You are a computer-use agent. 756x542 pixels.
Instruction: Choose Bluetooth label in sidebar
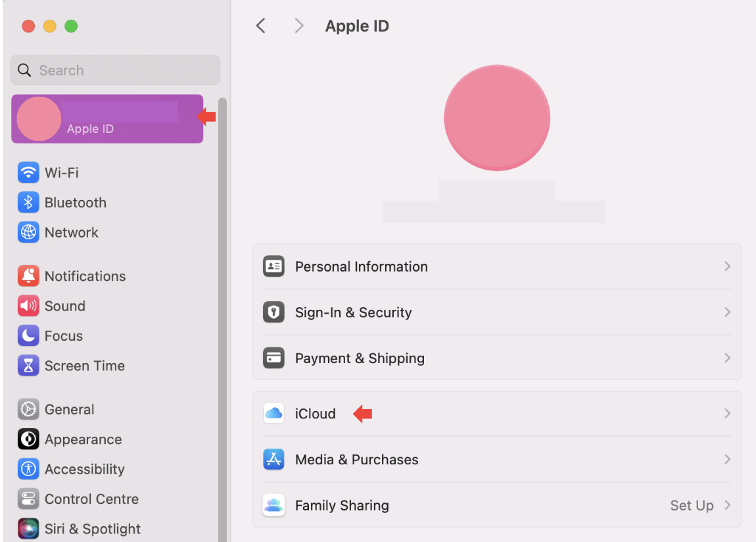pos(76,203)
